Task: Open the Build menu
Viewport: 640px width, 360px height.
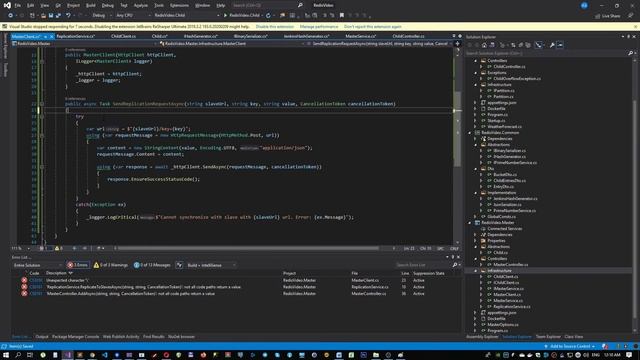Action: (91, 5)
